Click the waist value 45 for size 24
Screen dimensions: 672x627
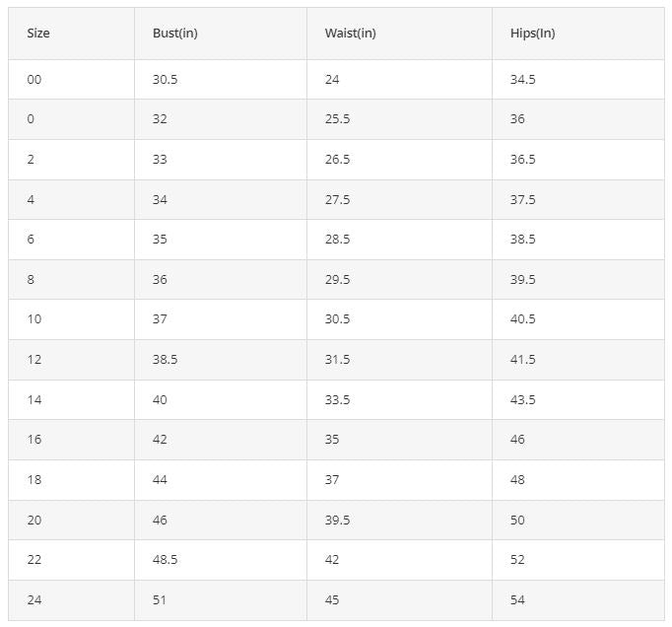[332, 599]
